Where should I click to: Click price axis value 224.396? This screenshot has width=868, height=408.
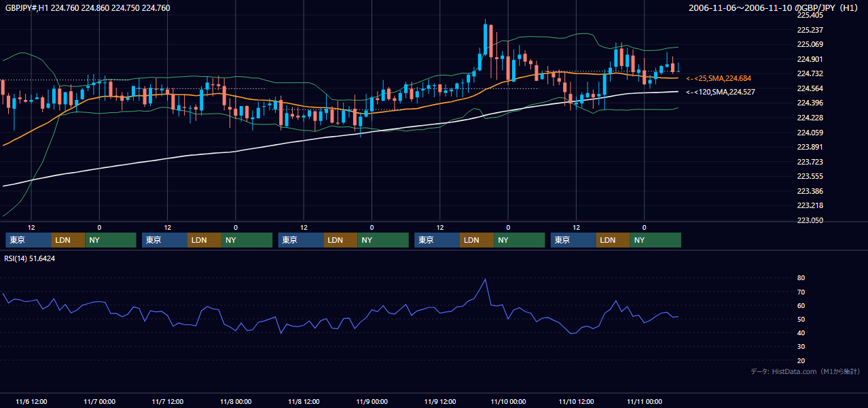810,103
